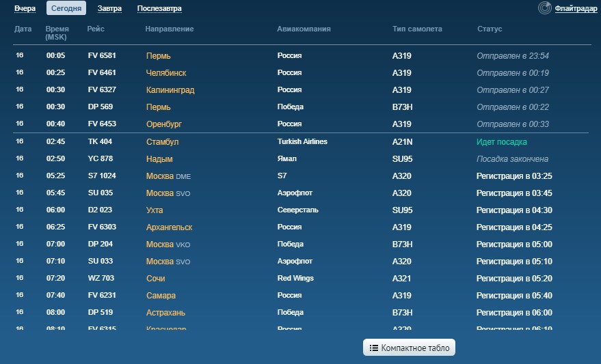
Task: Click the Рейс column header
Action: 96,29
